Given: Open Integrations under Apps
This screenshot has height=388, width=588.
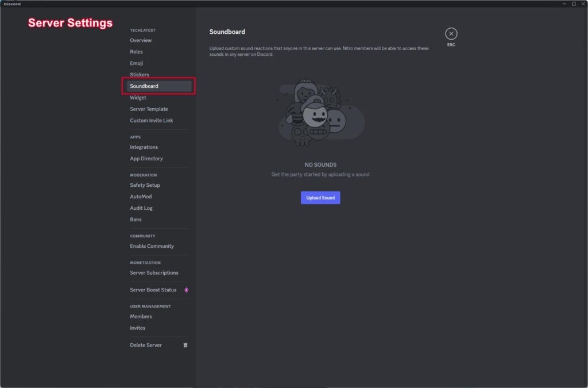Looking at the screenshot, I should click(x=144, y=147).
